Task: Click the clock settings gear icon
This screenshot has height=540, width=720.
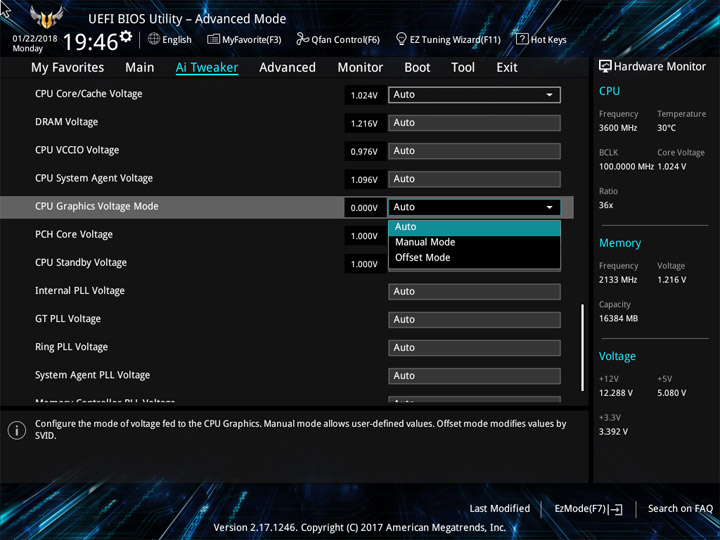Action: click(x=126, y=36)
